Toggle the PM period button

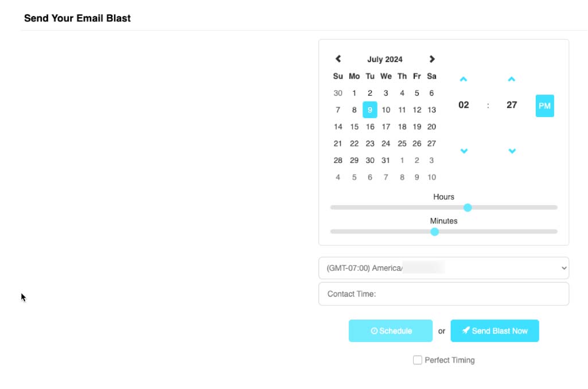tap(544, 106)
